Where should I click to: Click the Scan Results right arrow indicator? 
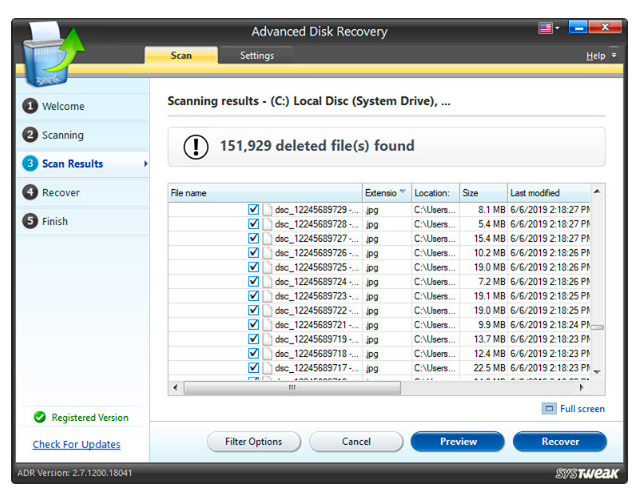coord(145,164)
